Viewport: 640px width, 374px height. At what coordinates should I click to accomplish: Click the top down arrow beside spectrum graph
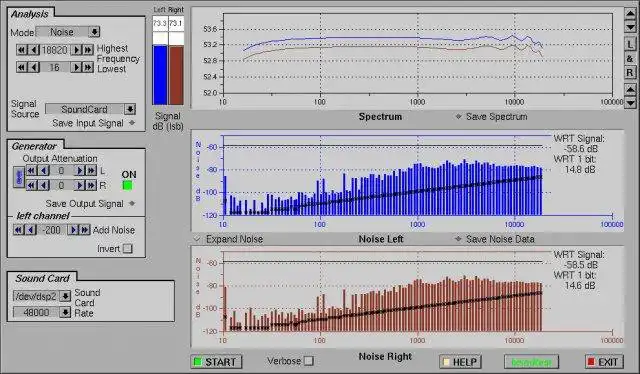pos(630,27)
